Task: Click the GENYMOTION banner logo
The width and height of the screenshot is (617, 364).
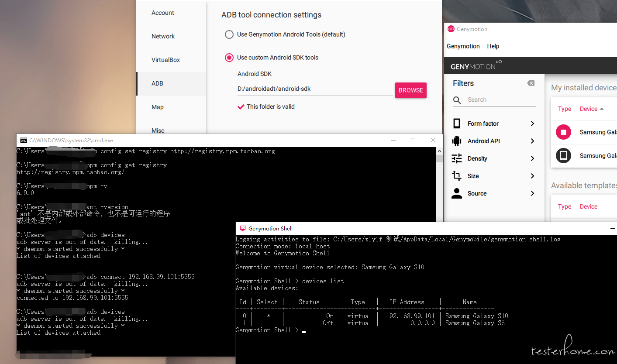Action: coord(476,65)
